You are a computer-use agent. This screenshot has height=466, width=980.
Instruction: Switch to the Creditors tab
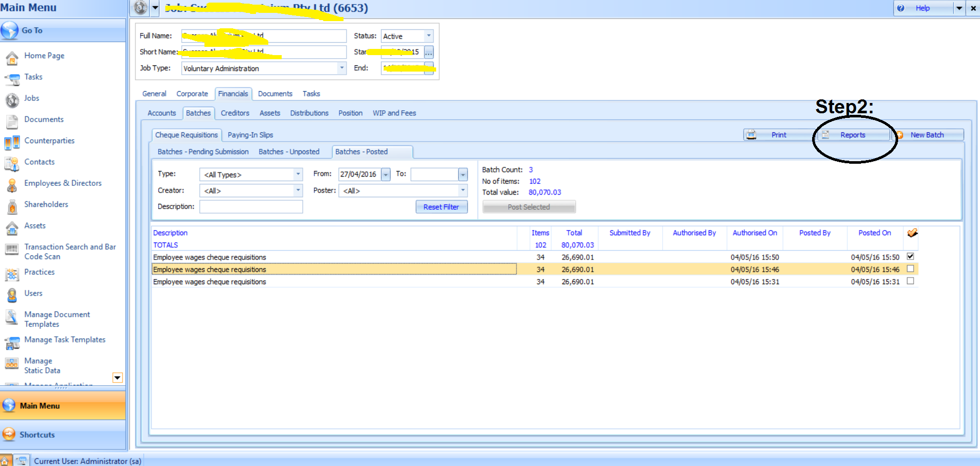[235, 113]
